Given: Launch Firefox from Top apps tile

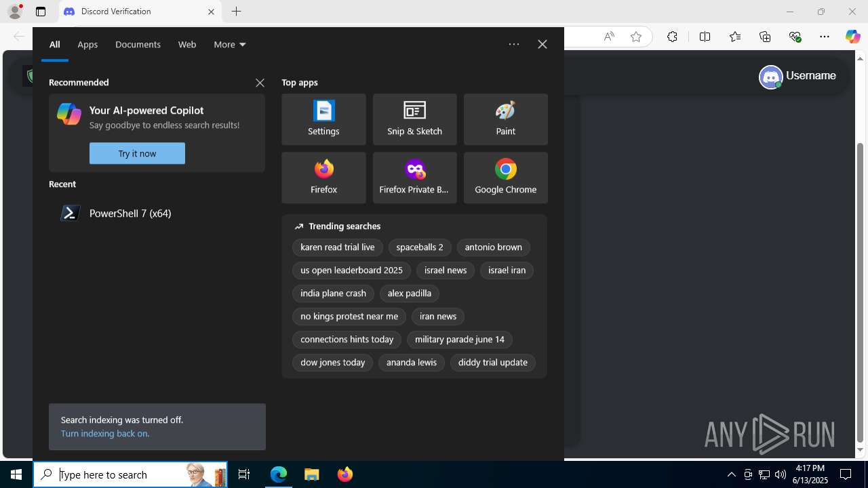Looking at the screenshot, I should pos(323,178).
